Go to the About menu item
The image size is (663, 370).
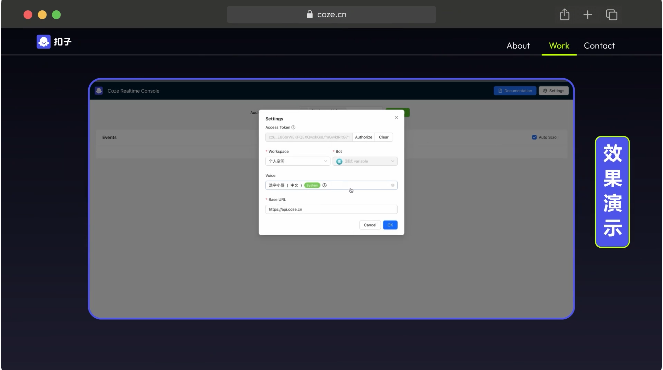tap(518, 46)
